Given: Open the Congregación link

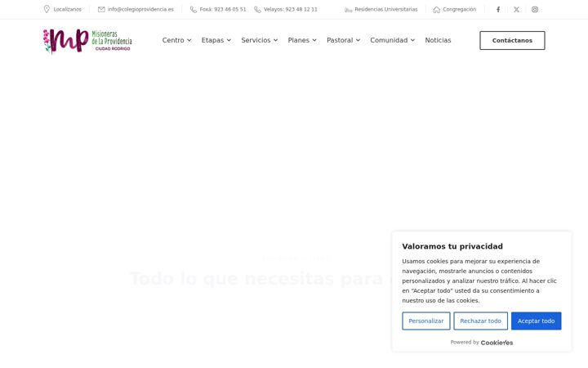Looking at the screenshot, I should pos(459,9).
